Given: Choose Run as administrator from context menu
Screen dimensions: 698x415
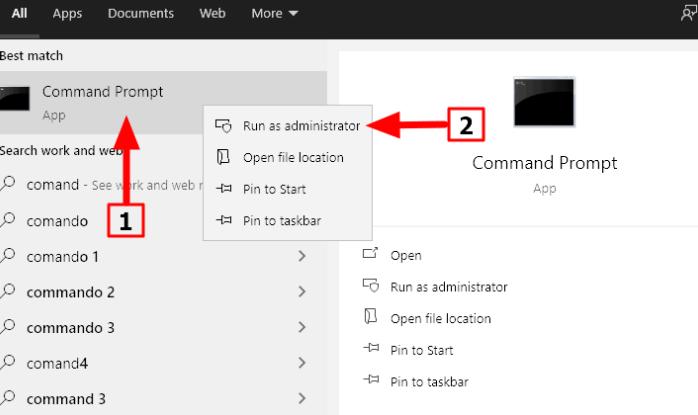Looking at the screenshot, I should tap(301, 126).
